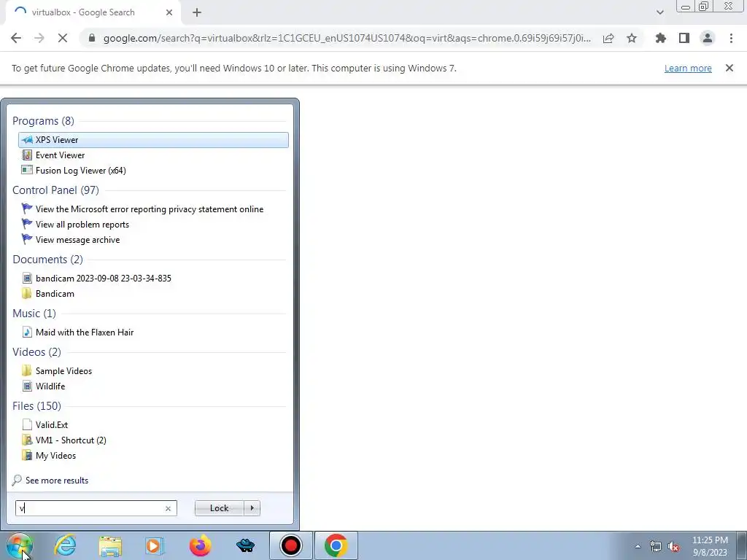Click the muted volume tray icon

click(x=673, y=547)
